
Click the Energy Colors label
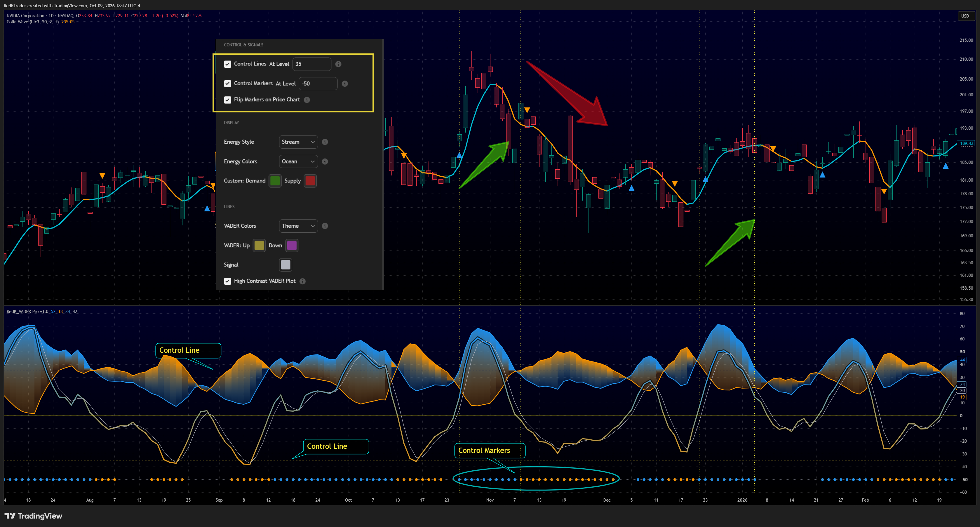[241, 161]
